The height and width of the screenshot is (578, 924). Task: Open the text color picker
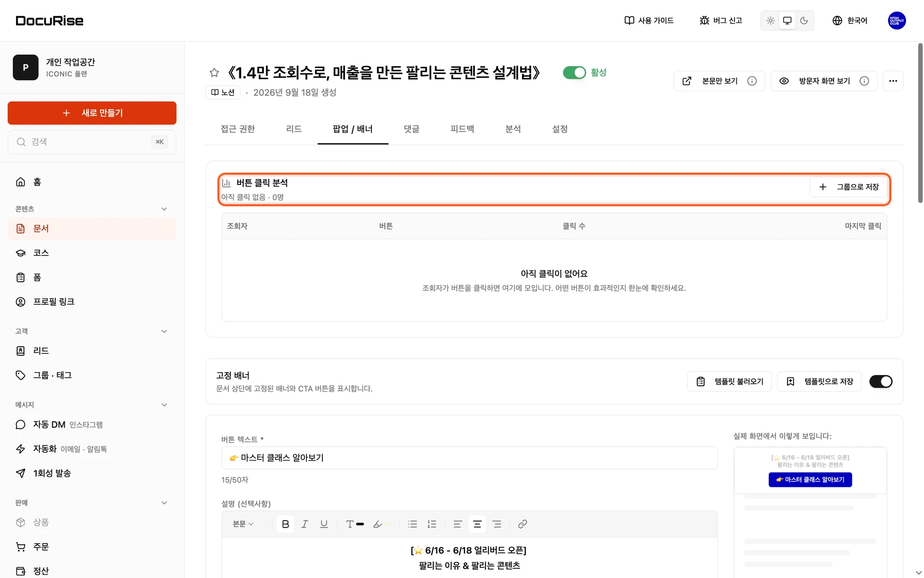click(355, 524)
